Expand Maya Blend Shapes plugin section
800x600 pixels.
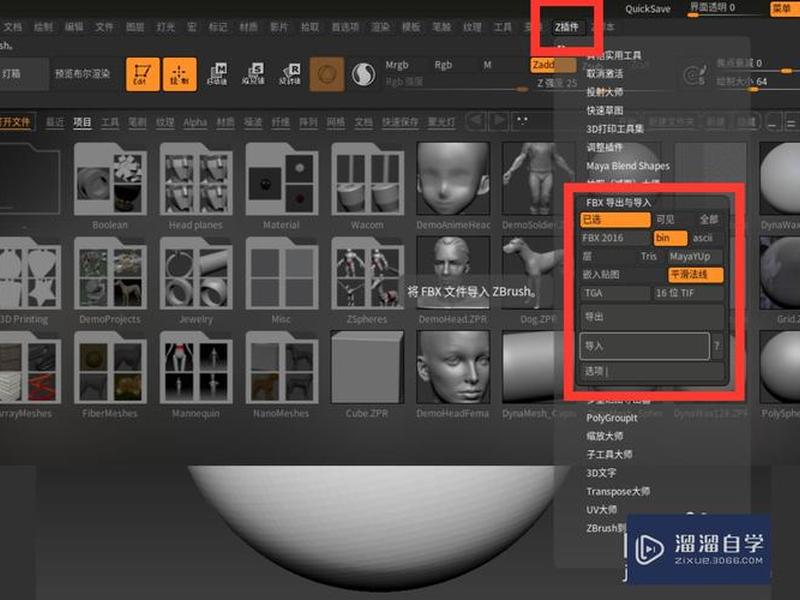click(628, 166)
